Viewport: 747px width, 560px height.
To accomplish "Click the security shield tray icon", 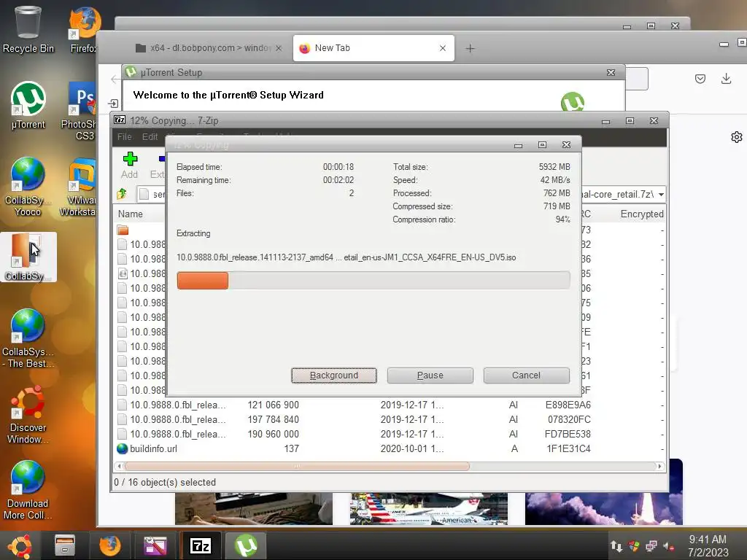I will coord(634,546).
